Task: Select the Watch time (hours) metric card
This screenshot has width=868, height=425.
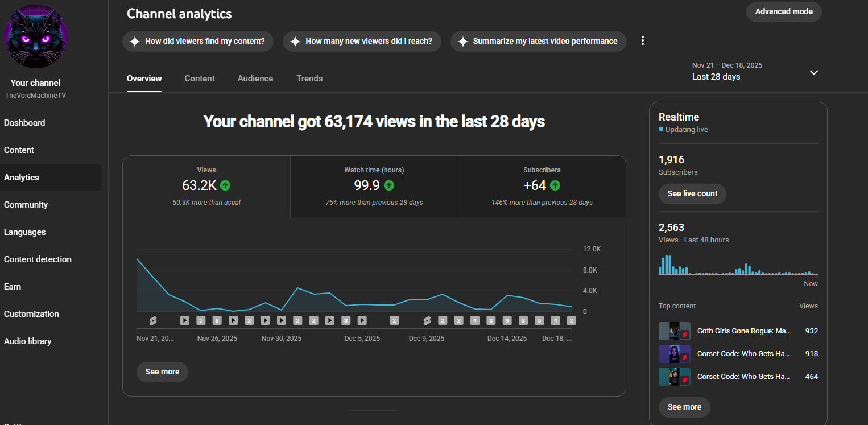Action: pos(374,186)
